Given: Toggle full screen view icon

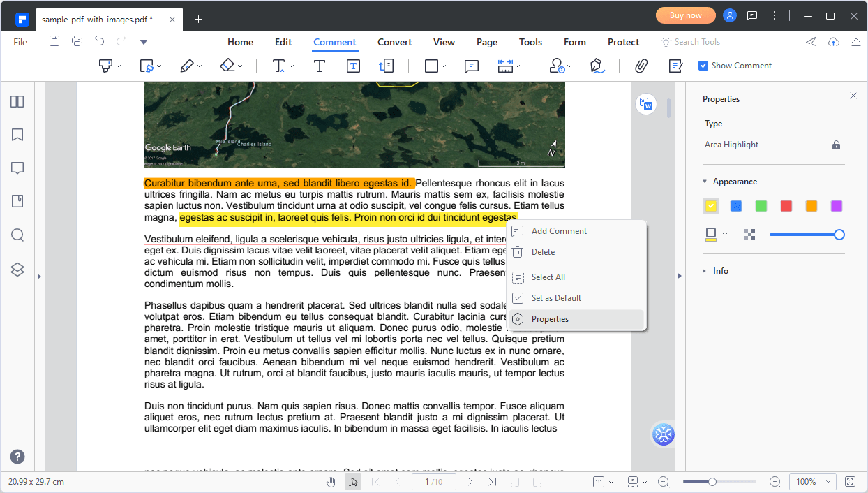Looking at the screenshot, I should (850, 482).
